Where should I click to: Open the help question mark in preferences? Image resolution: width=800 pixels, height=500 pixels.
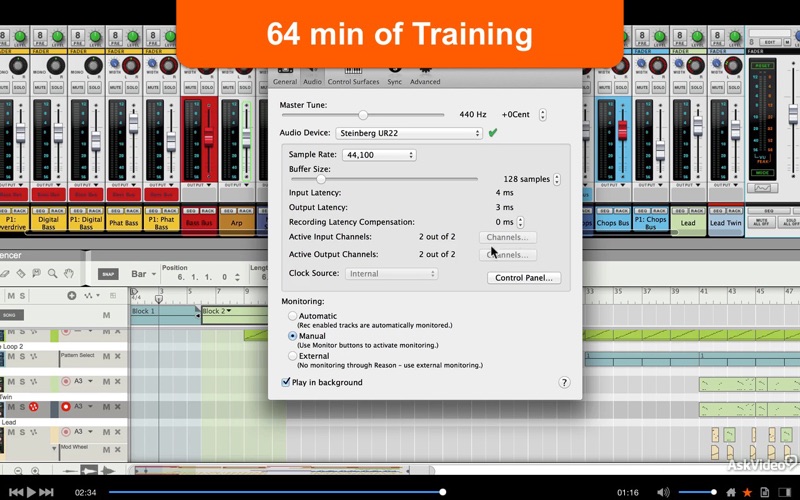(x=564, y=382)
